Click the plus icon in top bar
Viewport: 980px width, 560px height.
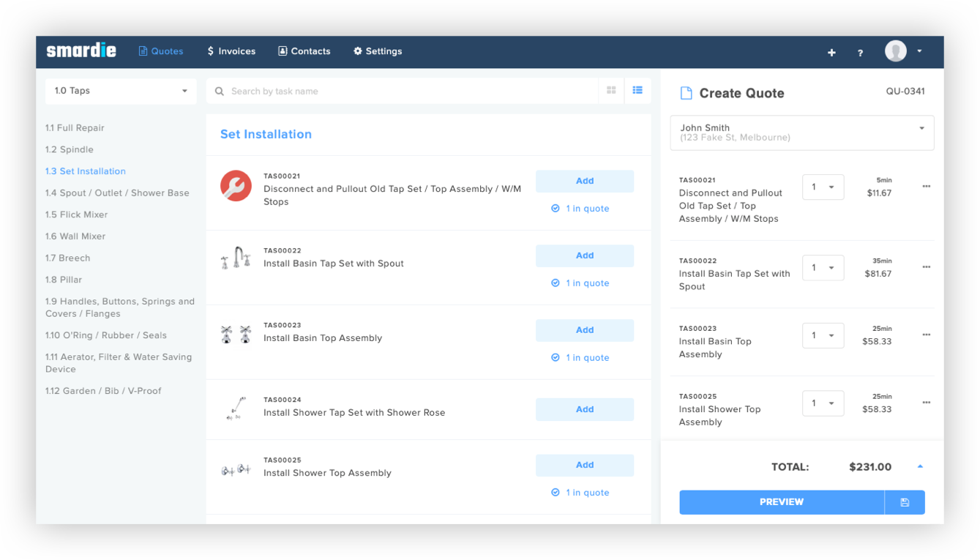(x=831, y=52)
